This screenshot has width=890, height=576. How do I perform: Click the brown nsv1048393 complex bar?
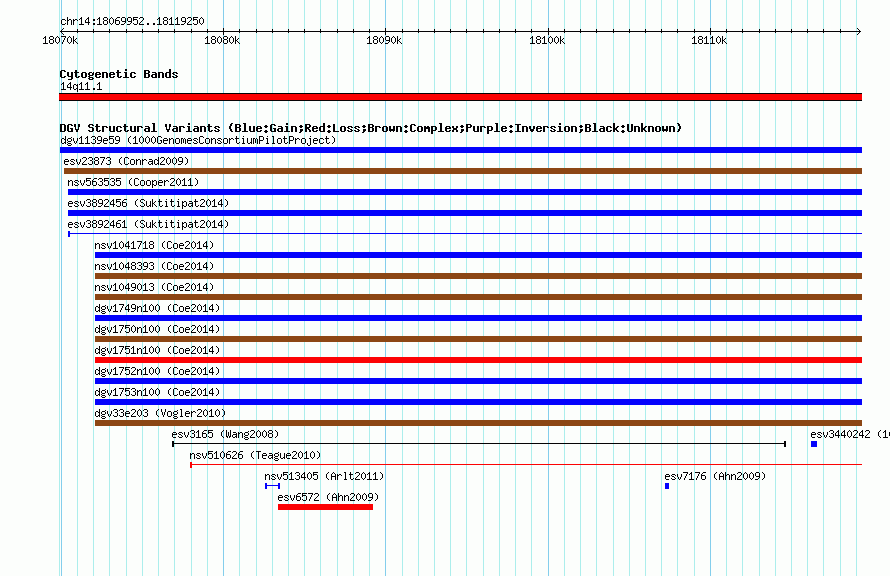[478, 276]
